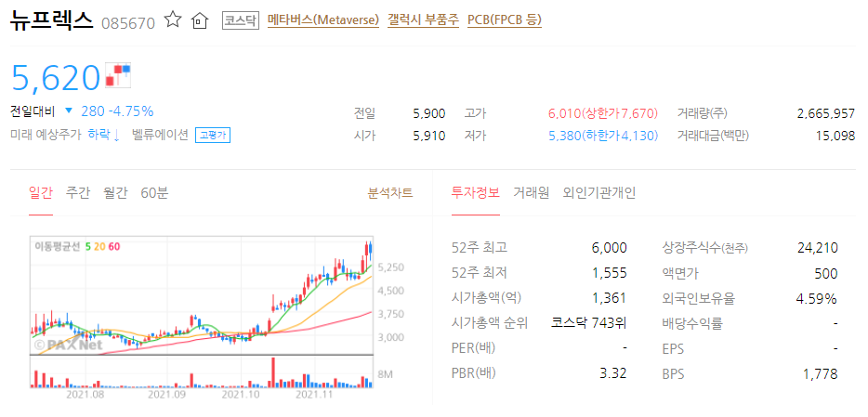The height and width of the screenshot is (417, 868).
Task: Click the 2021.10 chart date label
Action: click(x=241, y=395)
